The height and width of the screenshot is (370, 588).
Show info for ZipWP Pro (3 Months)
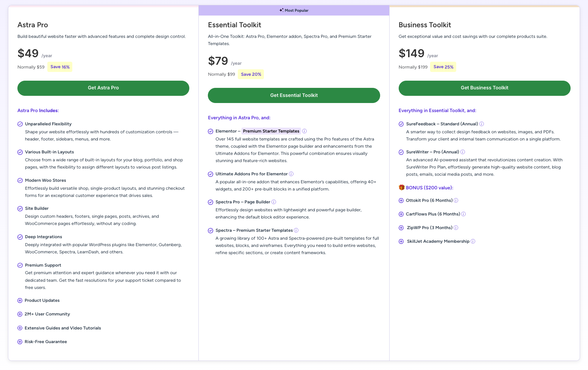point(456,228)
